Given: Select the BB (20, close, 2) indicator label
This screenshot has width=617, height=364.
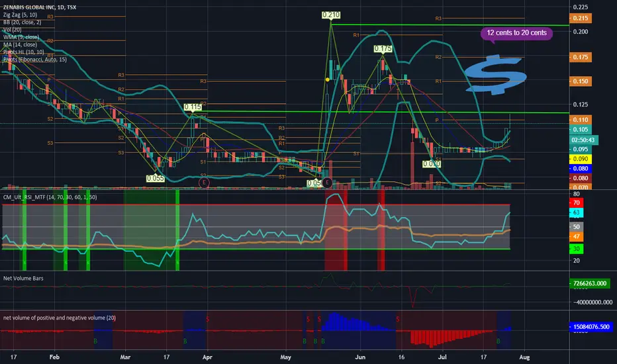Looking at the screenshot, I should tap(22, 22).
